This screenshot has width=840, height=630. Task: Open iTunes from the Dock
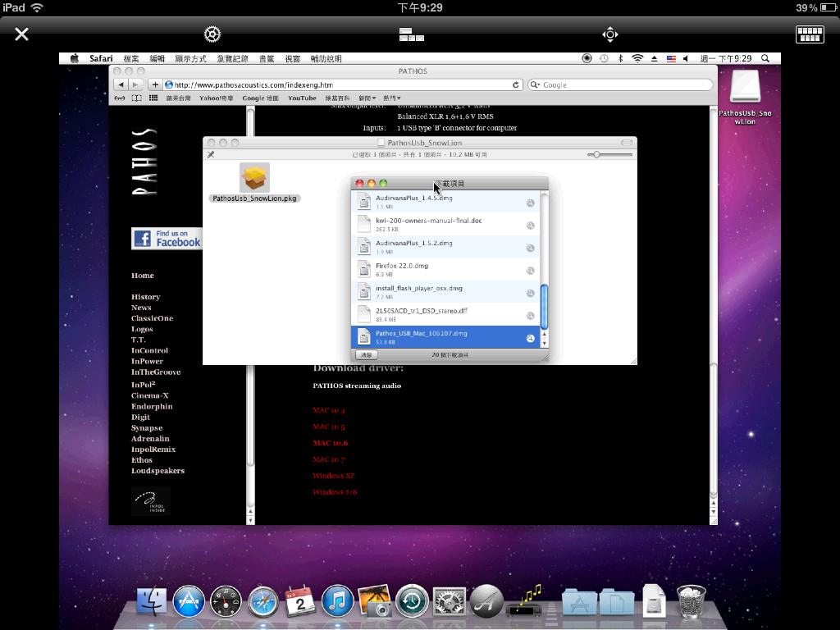click(337, 601)
